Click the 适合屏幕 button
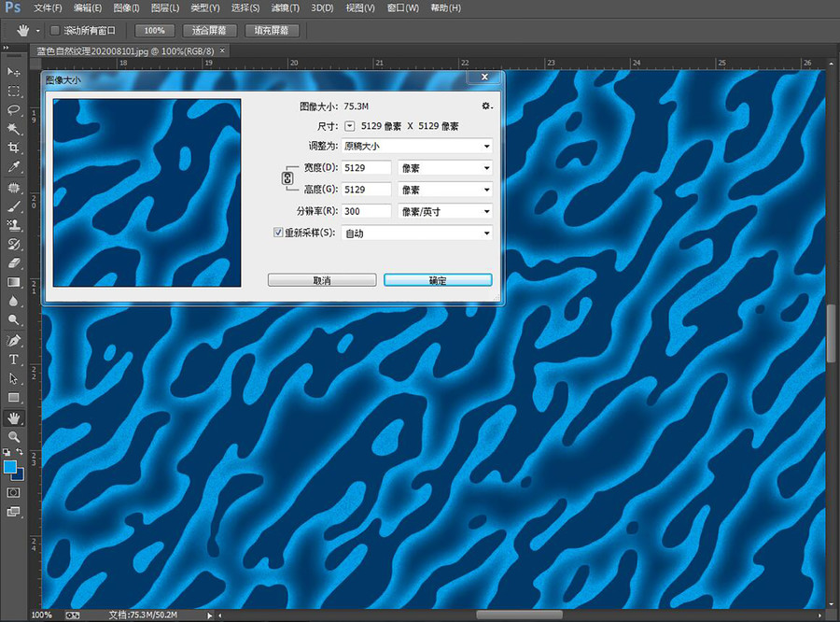Image resolution: width=840 pixels, height=622 pixels. pyautogui.click(x=209, y=31)
